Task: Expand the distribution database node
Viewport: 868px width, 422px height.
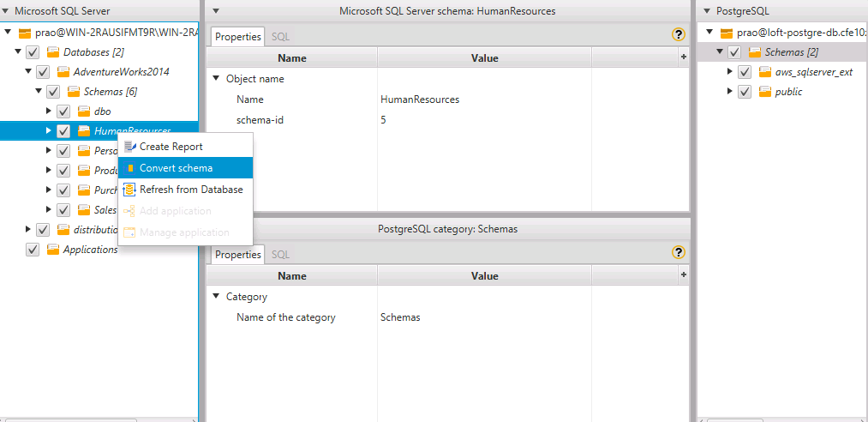Action: pos(28,229)
